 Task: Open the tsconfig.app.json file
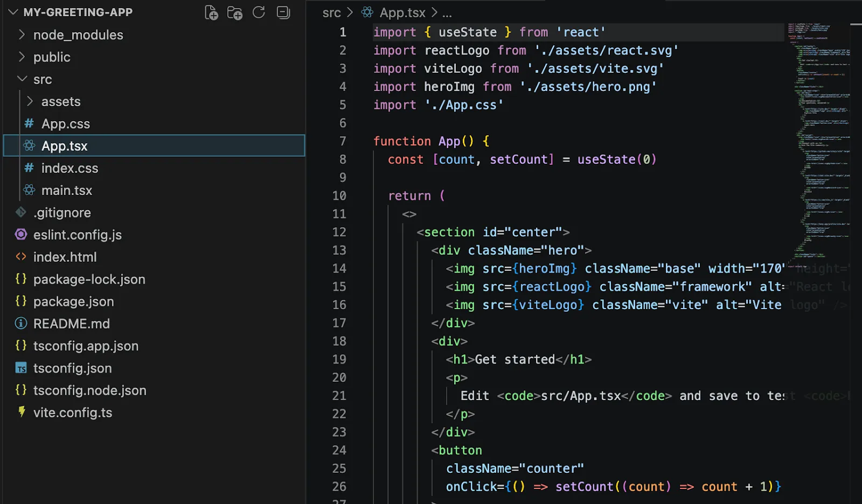click(86, 346)
